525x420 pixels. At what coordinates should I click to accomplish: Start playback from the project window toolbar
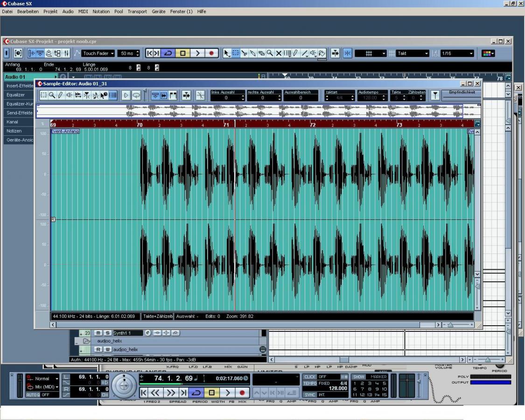(x=197, y=53)
